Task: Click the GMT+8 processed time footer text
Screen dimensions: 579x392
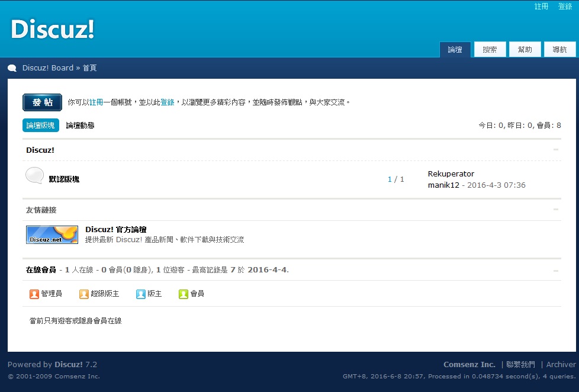Action: [x=459, y=377]
